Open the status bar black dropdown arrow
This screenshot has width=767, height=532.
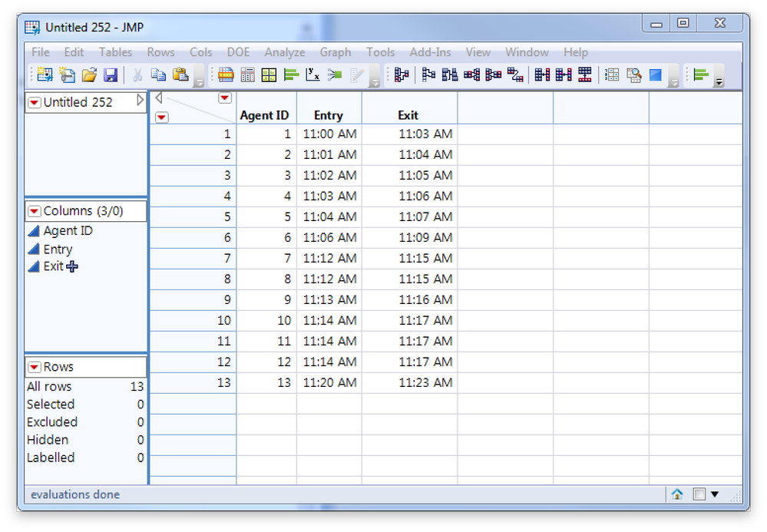click(x=715, y=494)
